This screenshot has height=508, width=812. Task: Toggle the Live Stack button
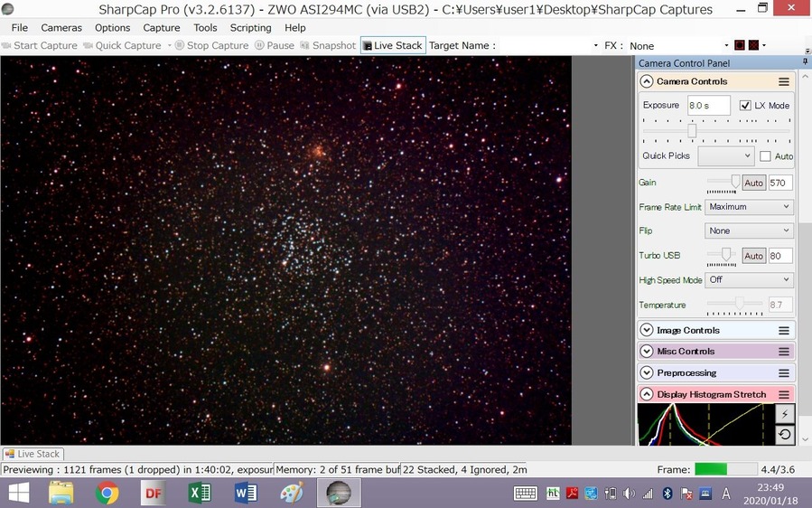(x=393, y=45)
